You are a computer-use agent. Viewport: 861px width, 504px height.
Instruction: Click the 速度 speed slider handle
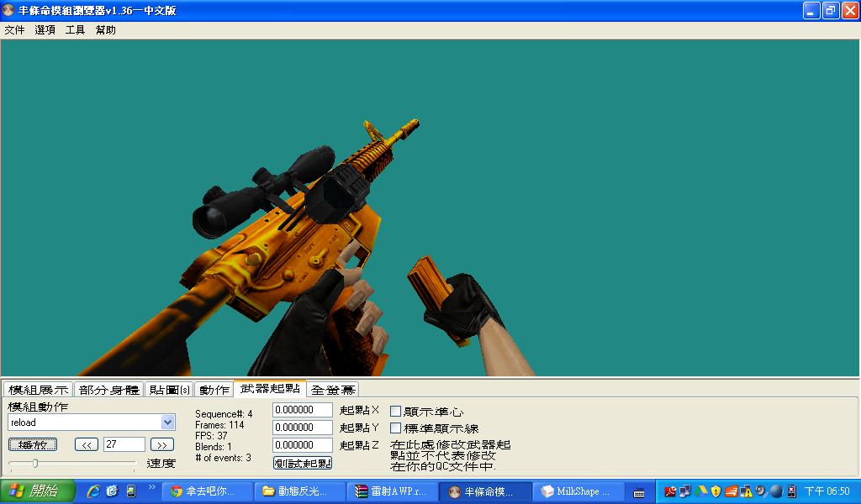pos(35,464)
